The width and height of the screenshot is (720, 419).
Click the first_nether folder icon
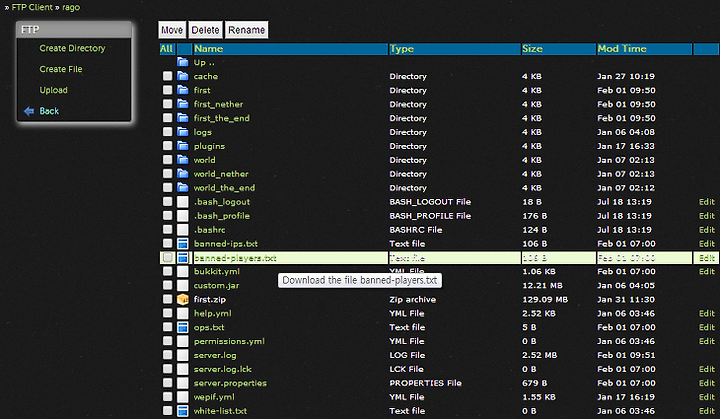click(x=183, y=104)
